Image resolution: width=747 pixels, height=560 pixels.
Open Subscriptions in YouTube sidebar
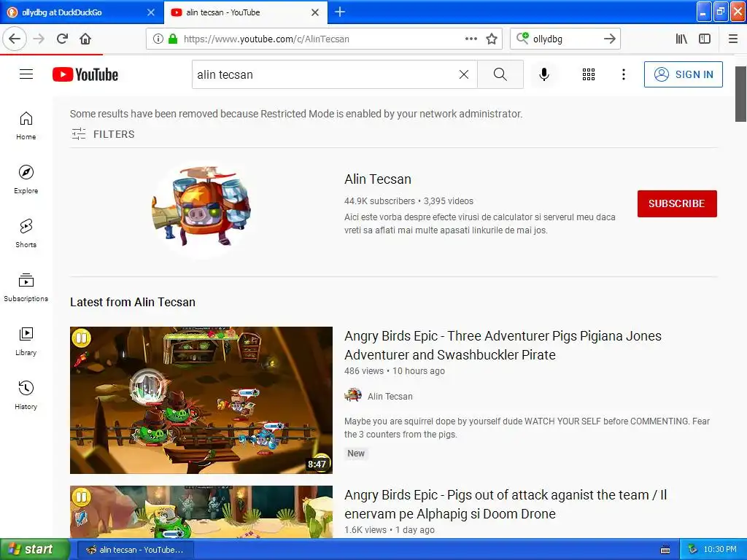[26, 287]
